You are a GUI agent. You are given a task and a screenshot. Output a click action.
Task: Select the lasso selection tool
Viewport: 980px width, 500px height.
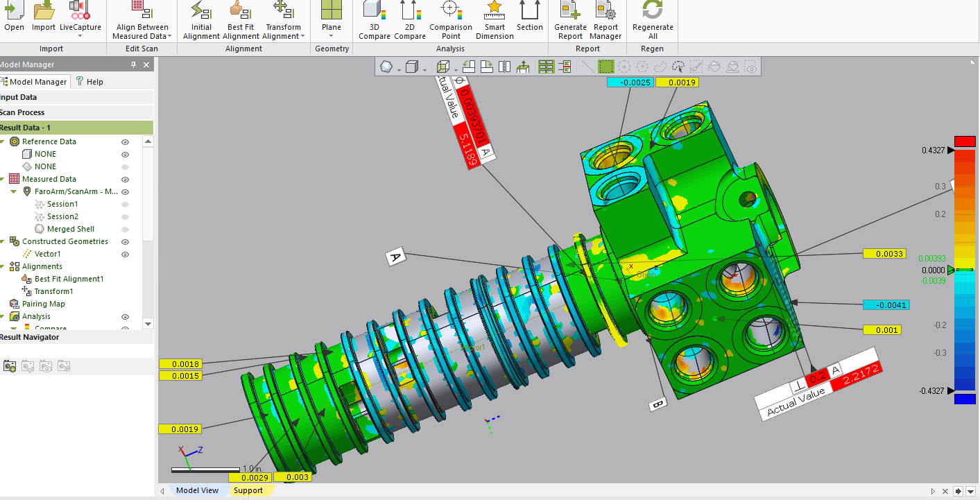tap(660, 67)
